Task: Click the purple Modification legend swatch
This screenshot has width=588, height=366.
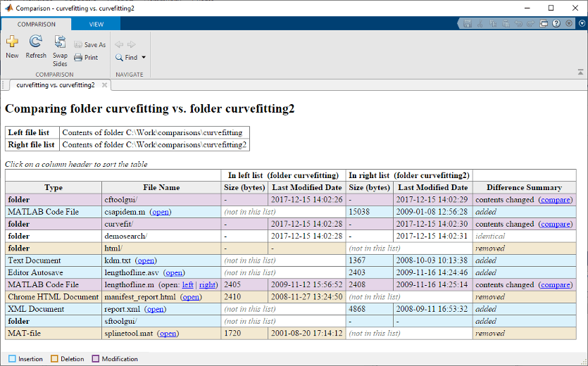Action: (x=96, y=359)
